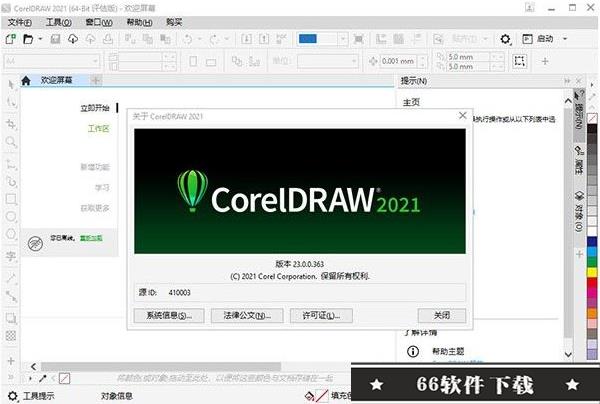Click the 系统信息(S)... button
This screenshot has height=404, width=600.
coord(169,316)
